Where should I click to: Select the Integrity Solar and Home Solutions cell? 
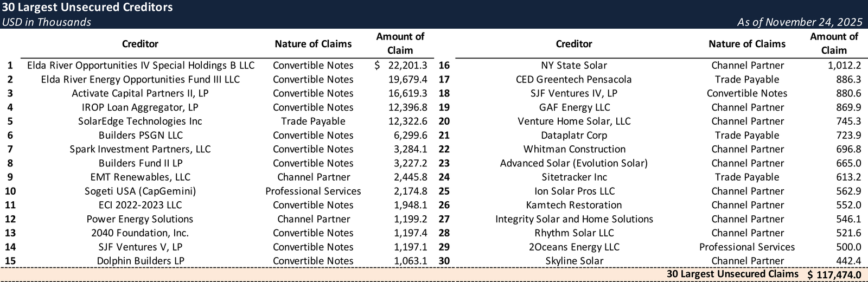pos(574,219)
